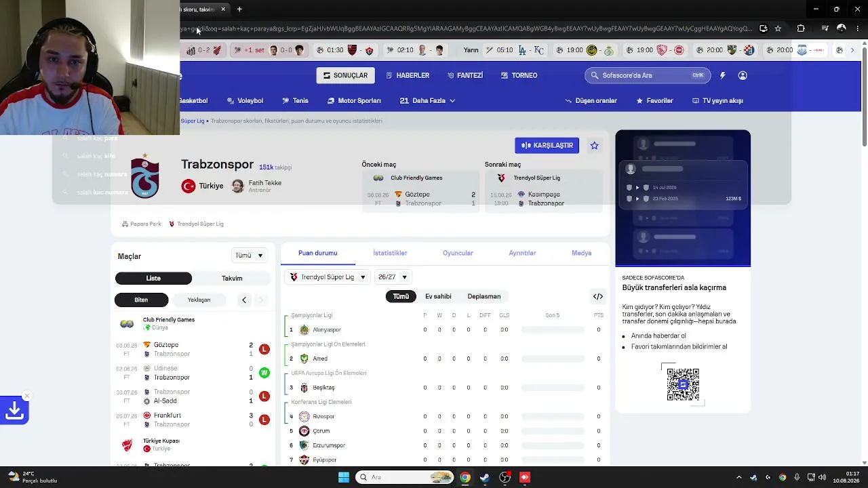
Task: Open the FANTEZİ menu item
Action: tap(465, 75)
